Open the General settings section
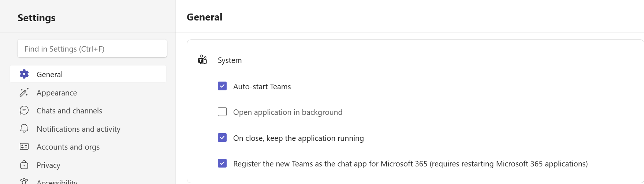The height and width of the screenshot is (184, 644). click(88, 74)
